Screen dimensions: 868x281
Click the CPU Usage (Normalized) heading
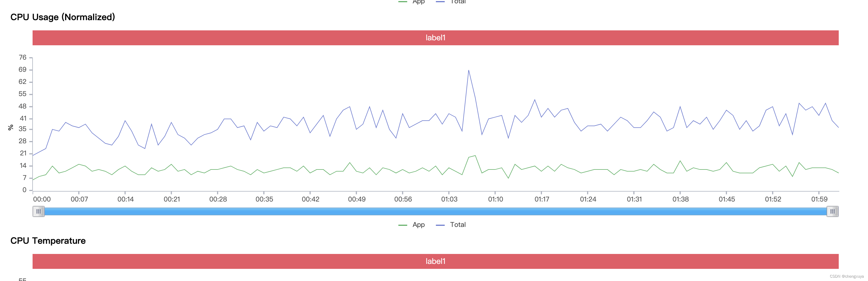pos(63,17)
